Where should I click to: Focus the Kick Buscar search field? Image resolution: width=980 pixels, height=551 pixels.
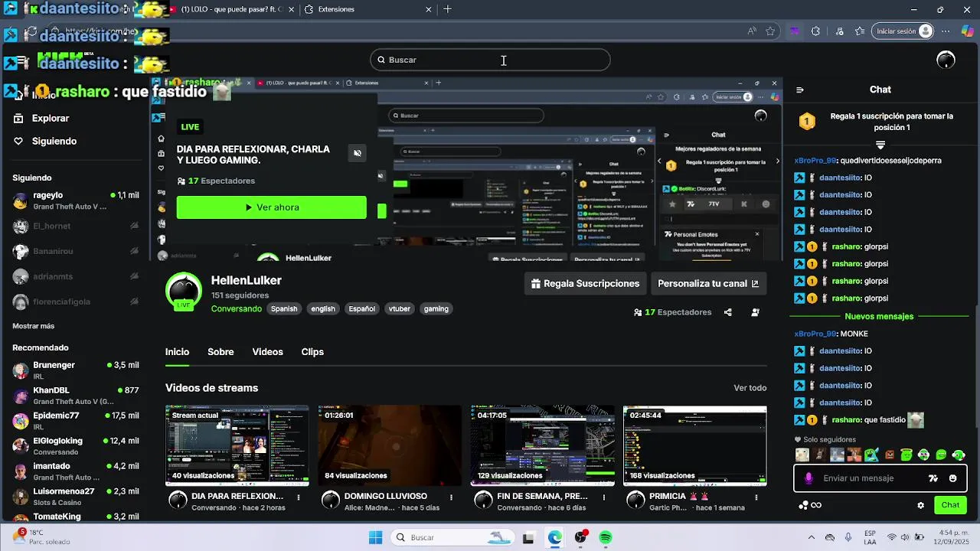click(x=490, y=60)
